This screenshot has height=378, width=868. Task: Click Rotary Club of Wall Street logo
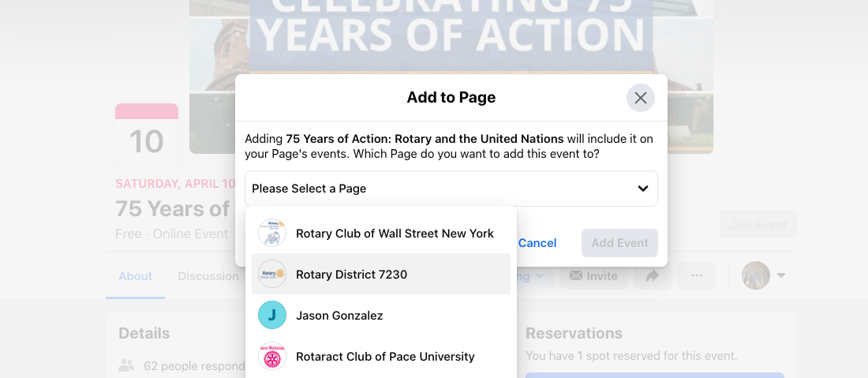pyautogui.click(x=272, y=234)
